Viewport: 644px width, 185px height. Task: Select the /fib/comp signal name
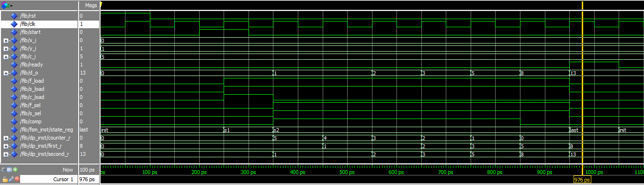tap(30, 121)
